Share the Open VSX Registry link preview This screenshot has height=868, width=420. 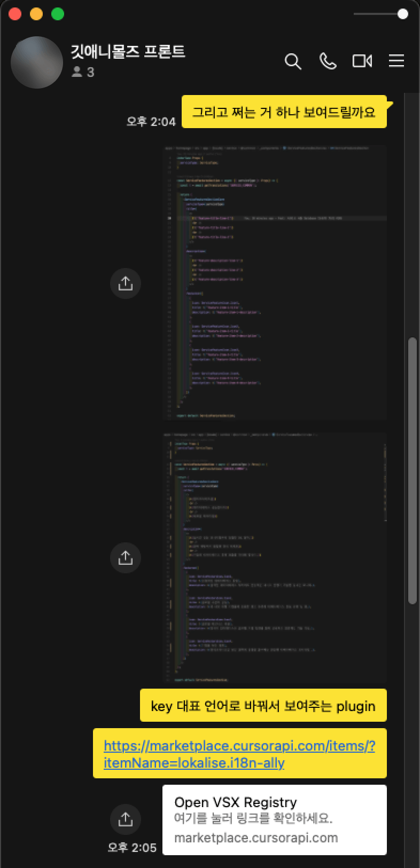[125, 819]
